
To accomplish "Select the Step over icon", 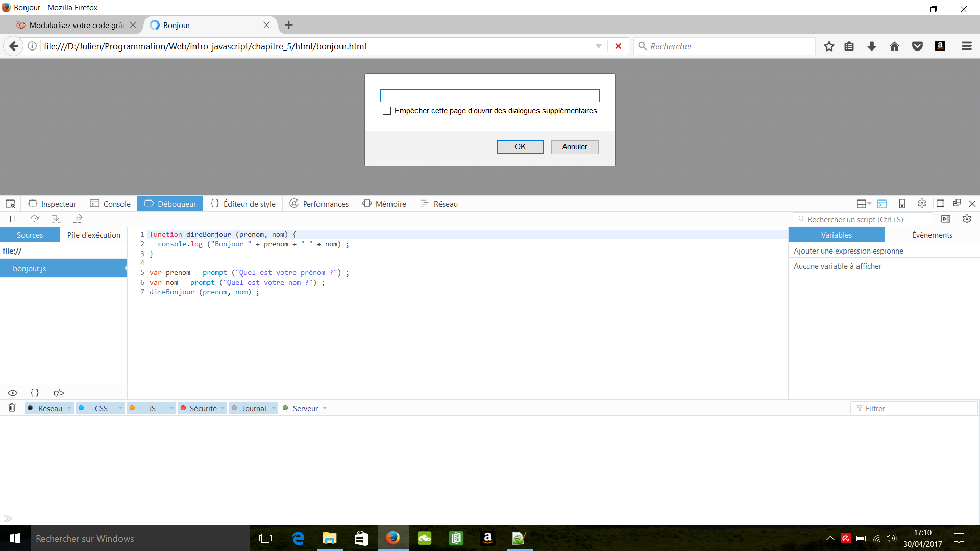I will point(34,219).
